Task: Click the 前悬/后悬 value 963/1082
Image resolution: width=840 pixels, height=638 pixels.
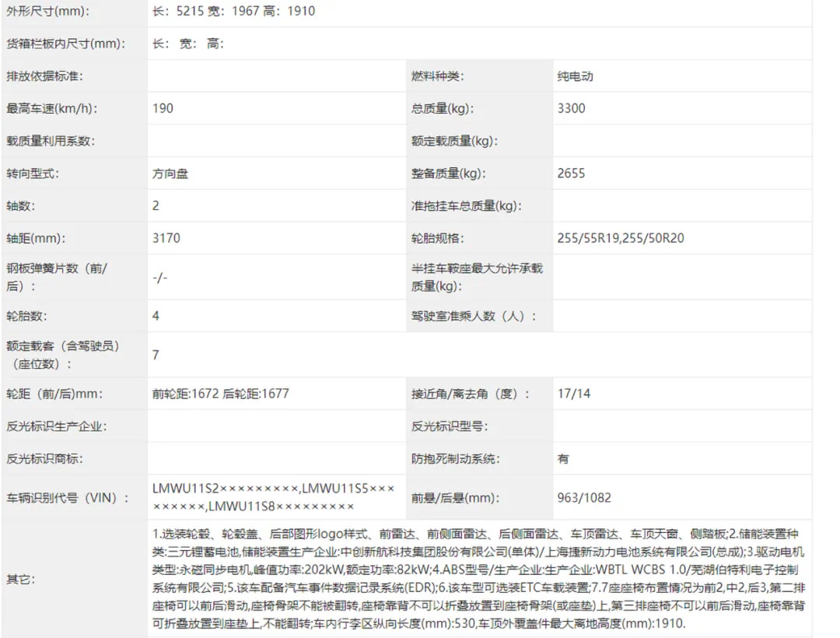Action: click(584, 497)
